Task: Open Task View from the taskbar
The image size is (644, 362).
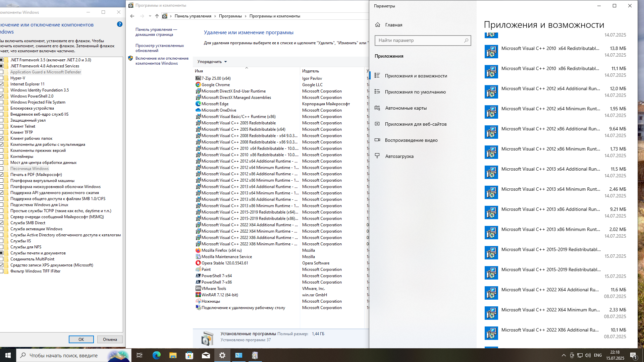Action: [x=140, y=355]
